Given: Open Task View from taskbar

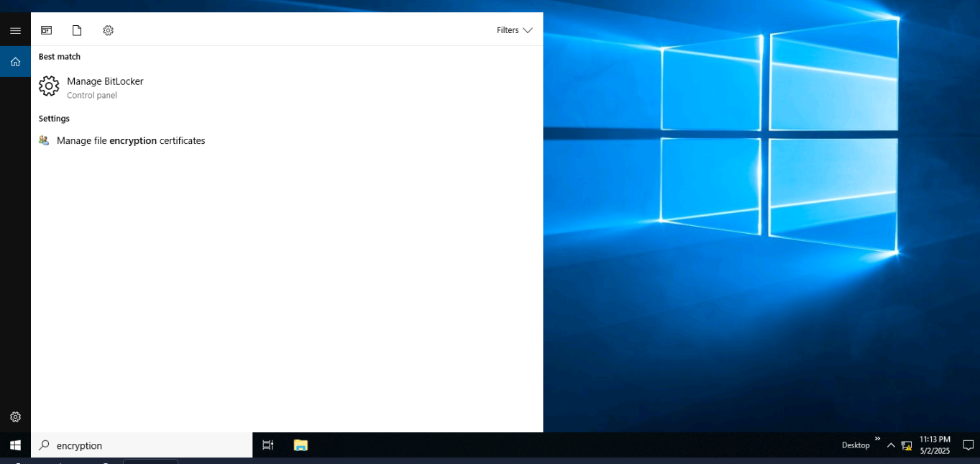Looking at the screenshot, I should pos(267,445).
